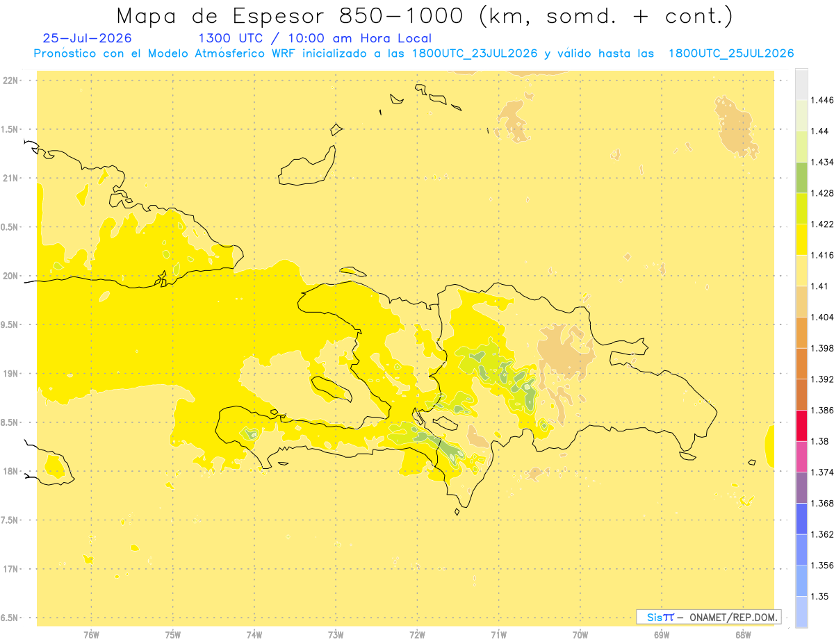Click the legend value '1.446'
Screen dimensions: 834x644
click(x=822, y=100)
